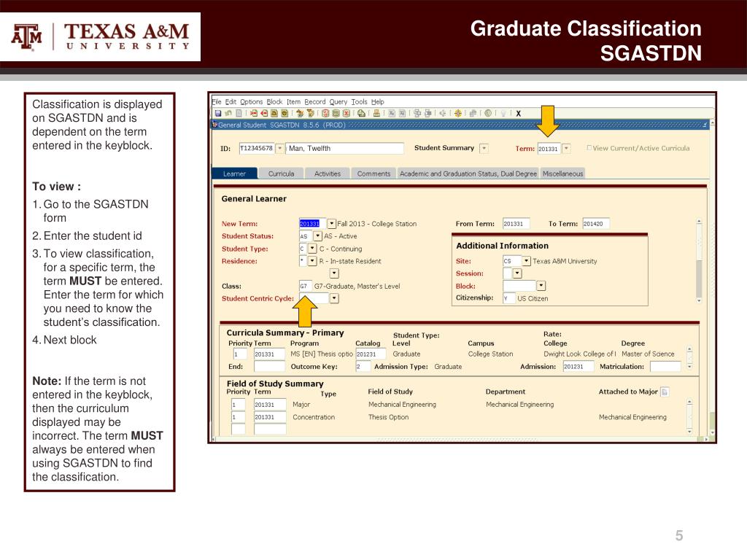Click the grayed lightbulb toolbar icon
This screenshot has height=560, width=747.
point(503,113)
